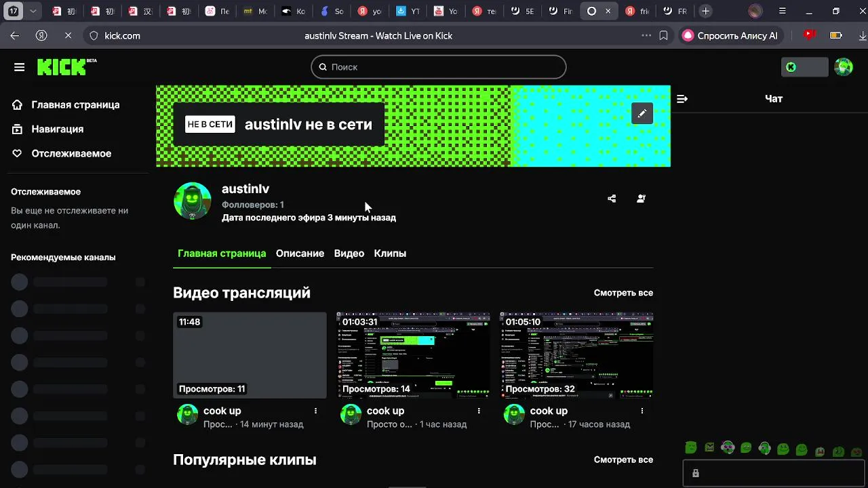Image resolution: width=868 pixels, height=488 pixels.
Task: Switch to the Клипы tab
Action: point(390,253)
